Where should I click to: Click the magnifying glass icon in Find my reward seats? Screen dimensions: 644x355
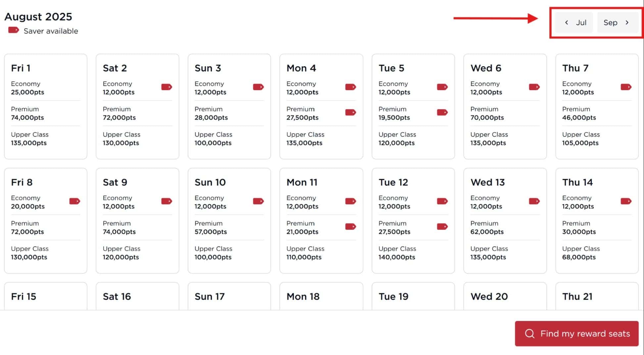530,333
